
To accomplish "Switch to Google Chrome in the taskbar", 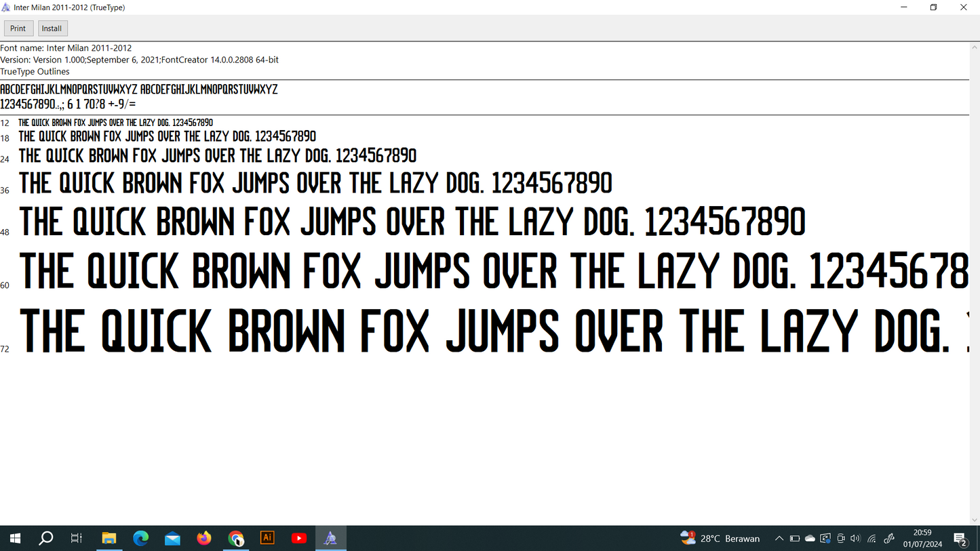I will point(236,538).
